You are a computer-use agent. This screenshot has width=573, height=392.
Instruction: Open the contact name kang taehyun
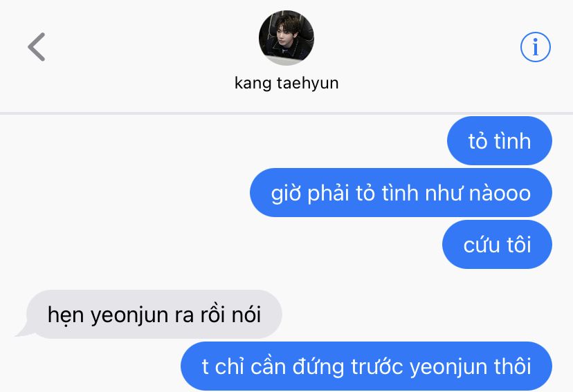point(286,83)
